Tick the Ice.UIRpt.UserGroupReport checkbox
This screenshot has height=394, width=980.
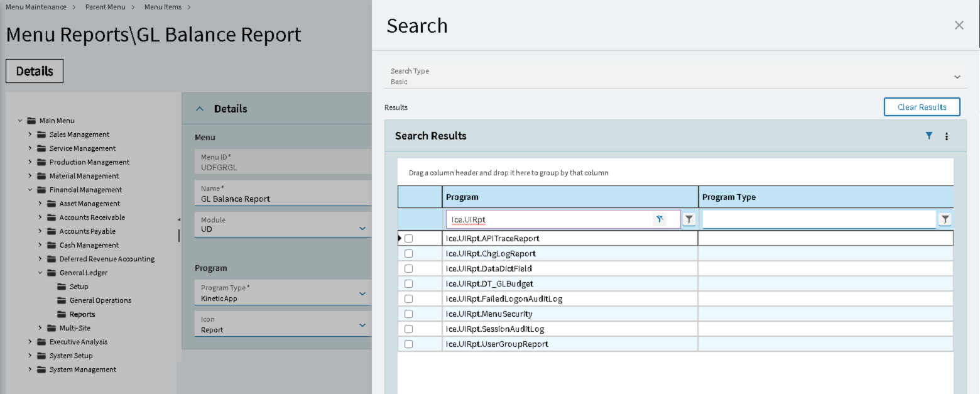(409, 344)
